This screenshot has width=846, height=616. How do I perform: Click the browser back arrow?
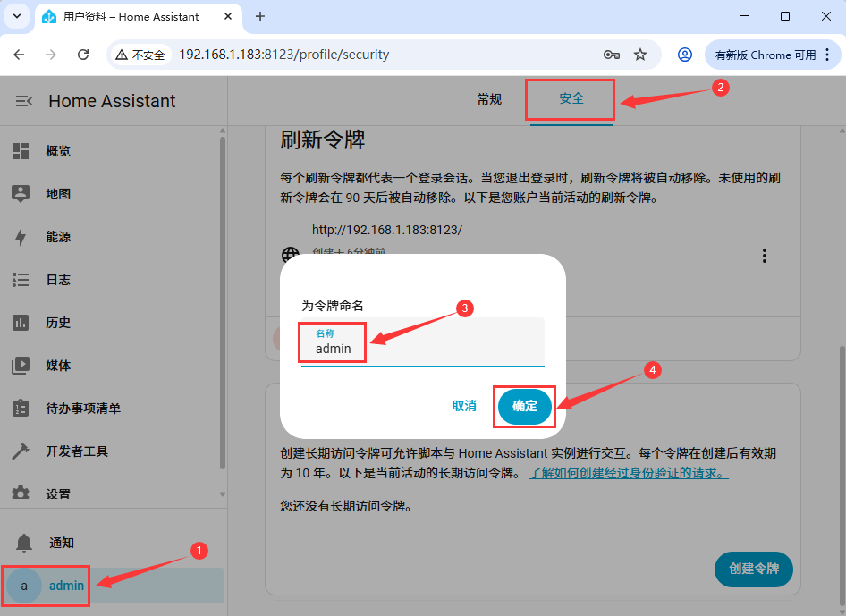coord(19,55)
